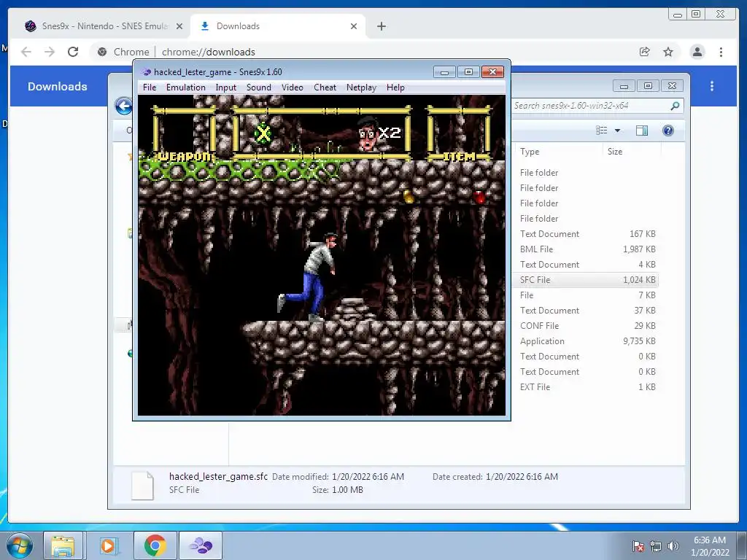Open Explorer help icon
This screenshot has height=560, width=747.
click(x=668, y=131)
